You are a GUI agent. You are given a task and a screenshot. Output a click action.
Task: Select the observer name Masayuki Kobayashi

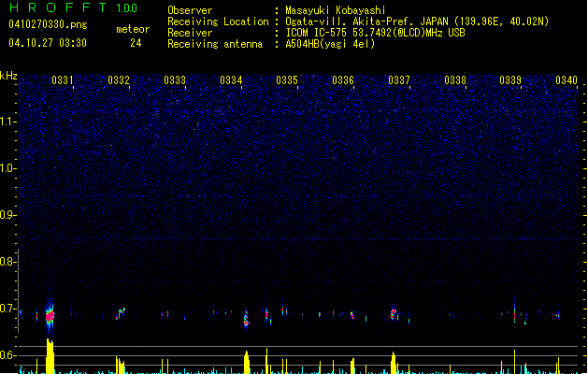336,10
